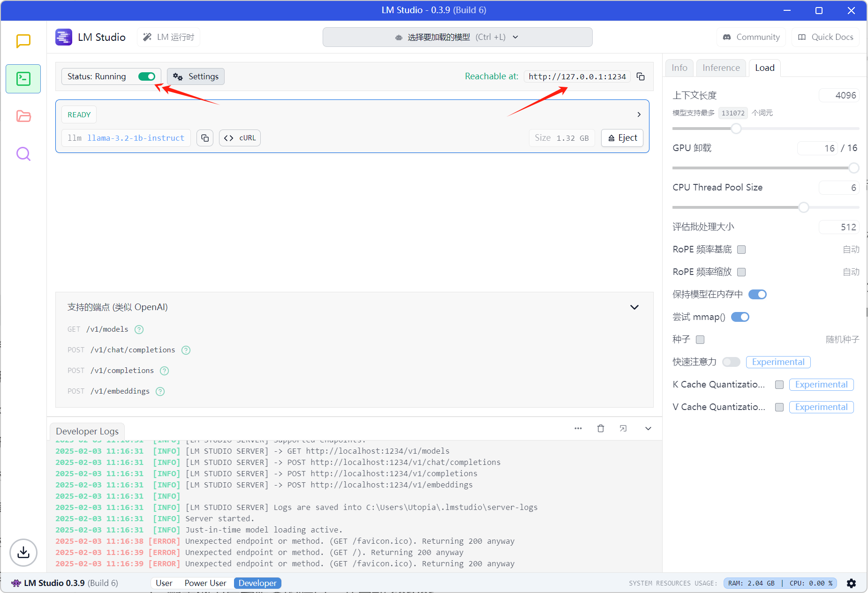The image size is (868, 593).
Task: Eject the loaded llama model
Action: [x=622, y=138]
